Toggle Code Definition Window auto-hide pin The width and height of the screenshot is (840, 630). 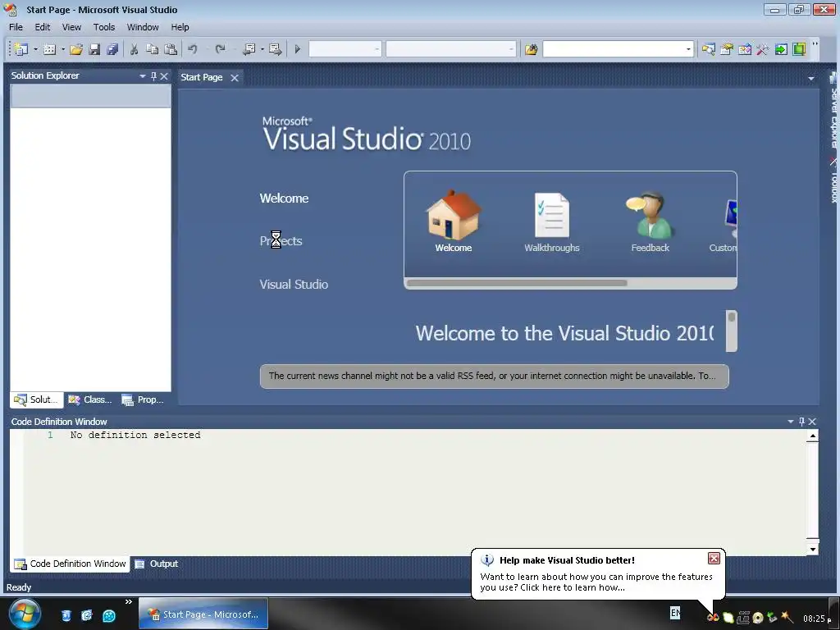[801, 422]
